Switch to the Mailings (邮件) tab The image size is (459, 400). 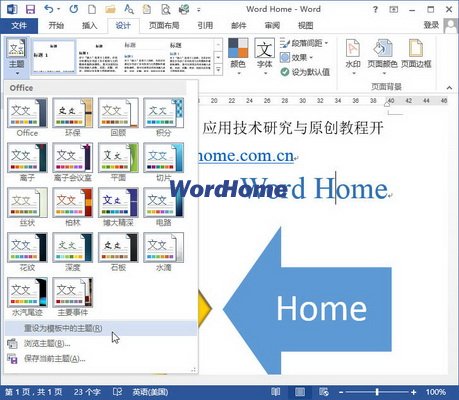coord(239,26)
